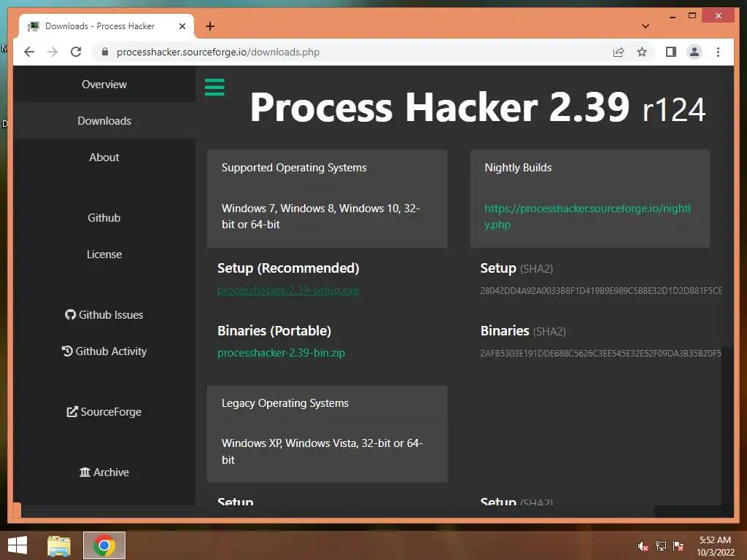Open Overview in the sidebar
Viewport: 747px width, 560px height.
(104, 85)
